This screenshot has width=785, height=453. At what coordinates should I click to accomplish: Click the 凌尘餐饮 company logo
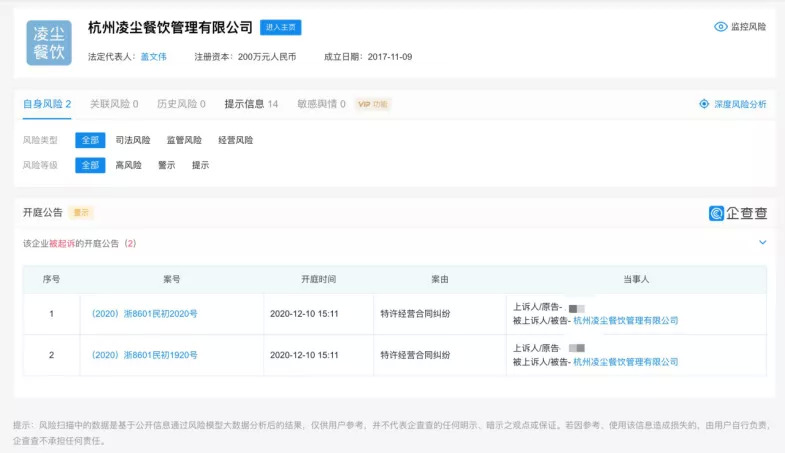(x=49, y=42)
